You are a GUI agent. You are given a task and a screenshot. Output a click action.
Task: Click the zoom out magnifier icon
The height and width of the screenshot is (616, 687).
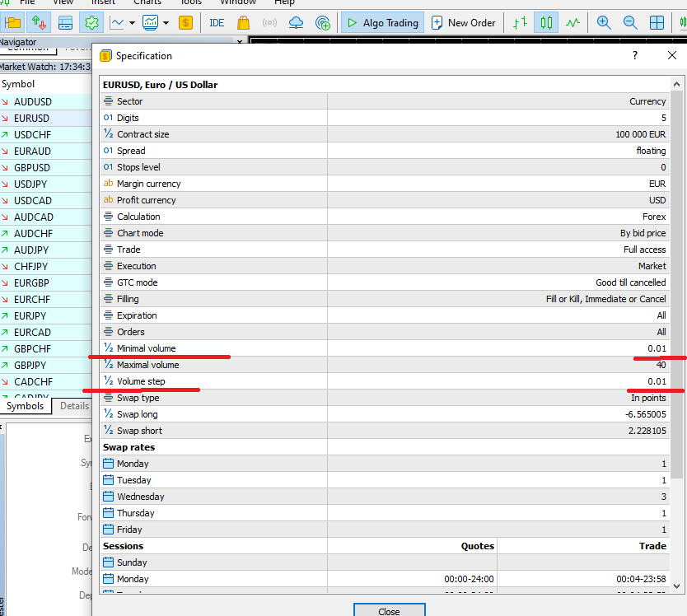click(x=630, y=23)
